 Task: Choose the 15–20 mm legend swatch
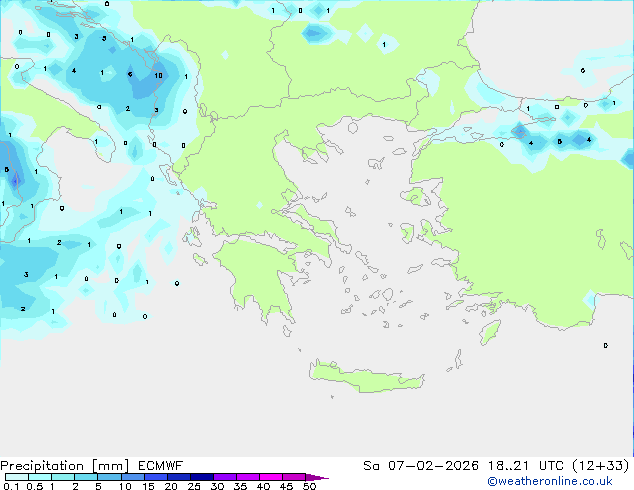pos(155,477)
